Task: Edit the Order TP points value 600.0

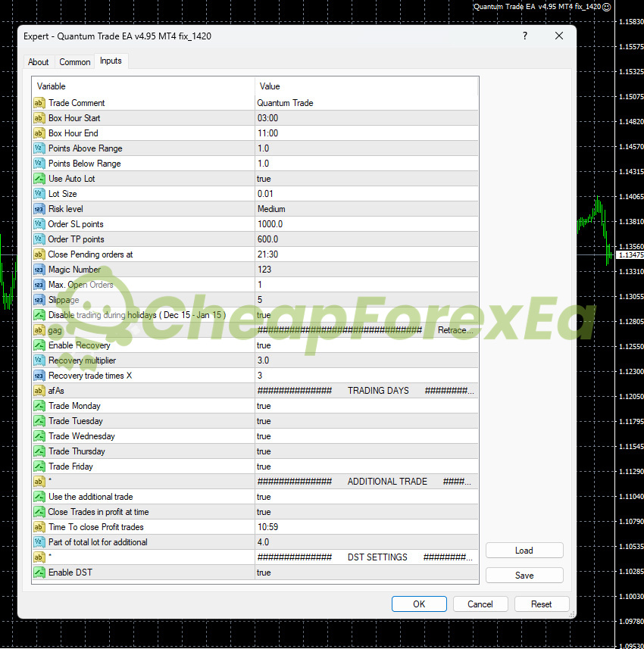Action: click(x=367, y=239)
